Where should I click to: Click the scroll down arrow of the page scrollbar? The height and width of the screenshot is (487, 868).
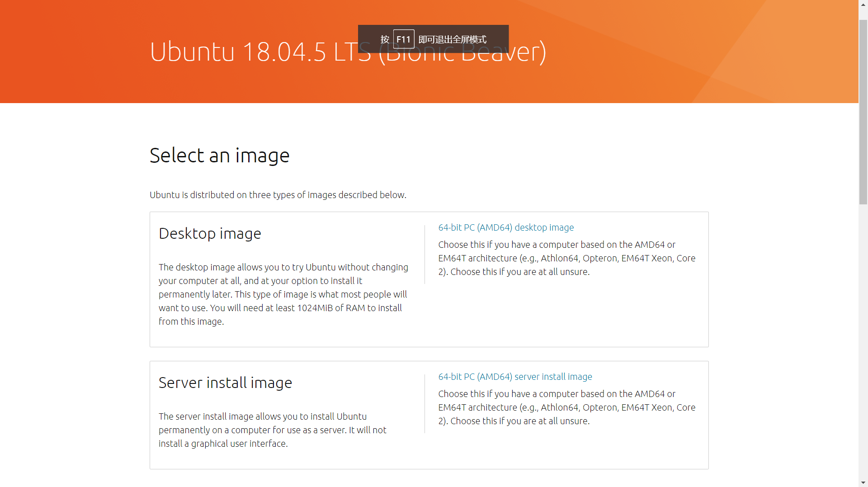pyautogui.click(x=863, y=482)
